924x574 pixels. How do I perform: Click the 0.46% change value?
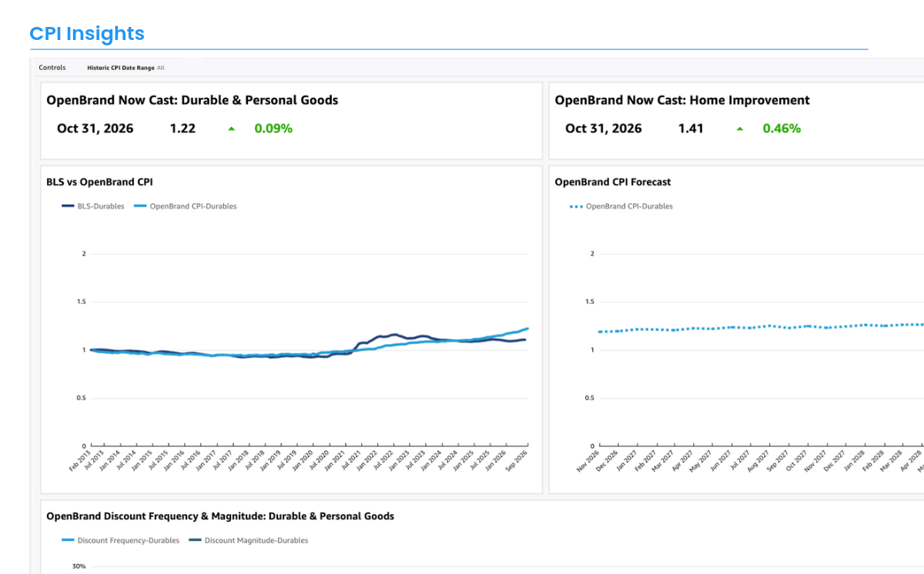click(x=782, y=128)
